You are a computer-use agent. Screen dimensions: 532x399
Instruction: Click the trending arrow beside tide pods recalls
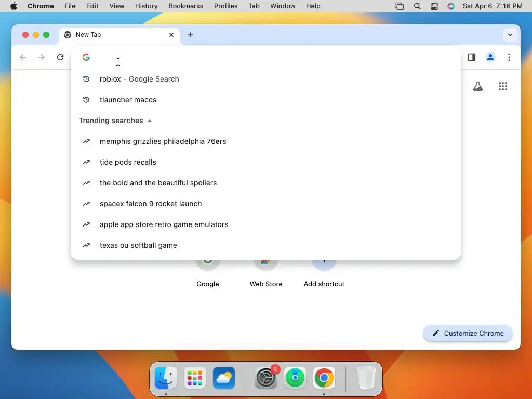(x=86, y=162)
